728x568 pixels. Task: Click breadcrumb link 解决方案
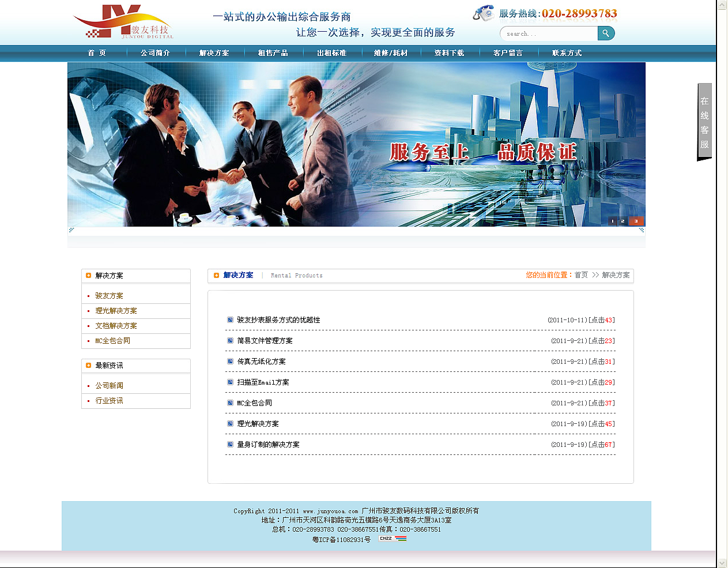pos(616,275)
